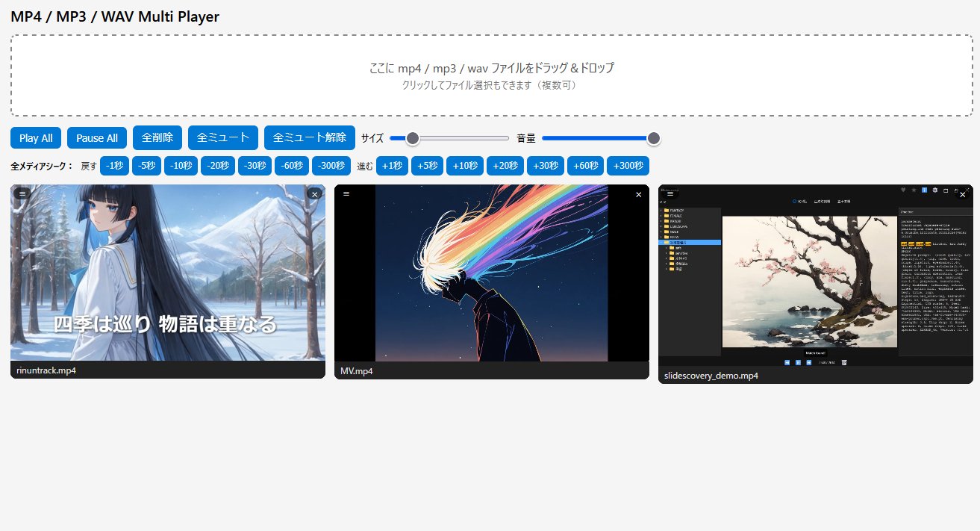Seek forward 30 seconds with +30秒
Screen dimensions: 980x531
pos(546,166)
